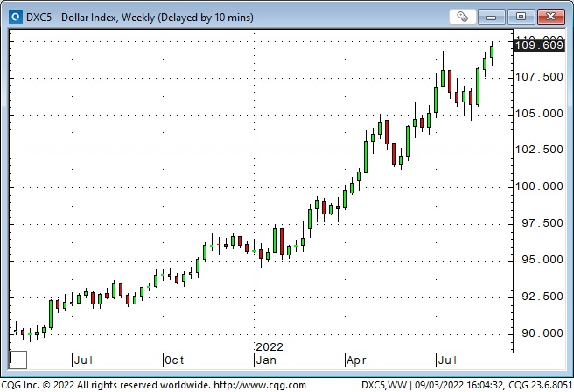Viewport: 574px width, 392px height.
Task: Click the CQG logo icon in title bar
Action: click(x=16, y=17)
